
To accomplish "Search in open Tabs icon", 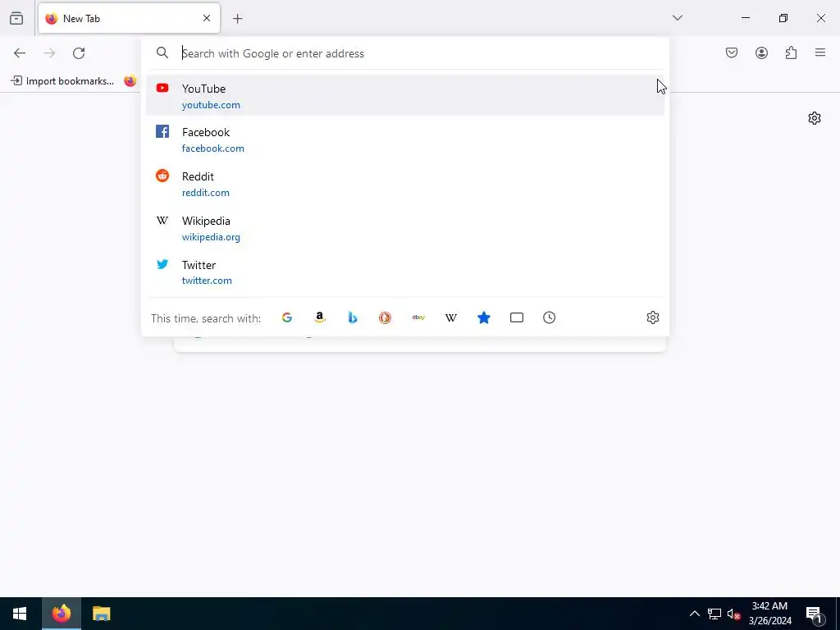I will click(x=517, y=317).
